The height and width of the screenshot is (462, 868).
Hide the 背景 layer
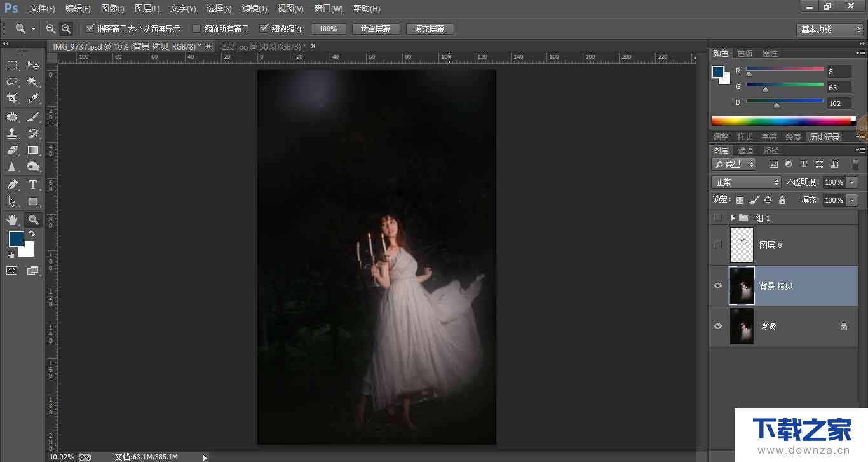(718, 326)
